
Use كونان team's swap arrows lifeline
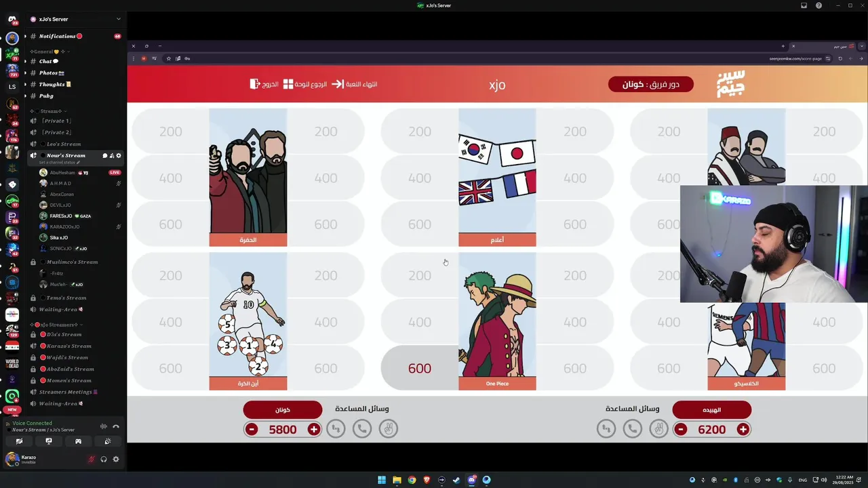click(x=336, y=428)
